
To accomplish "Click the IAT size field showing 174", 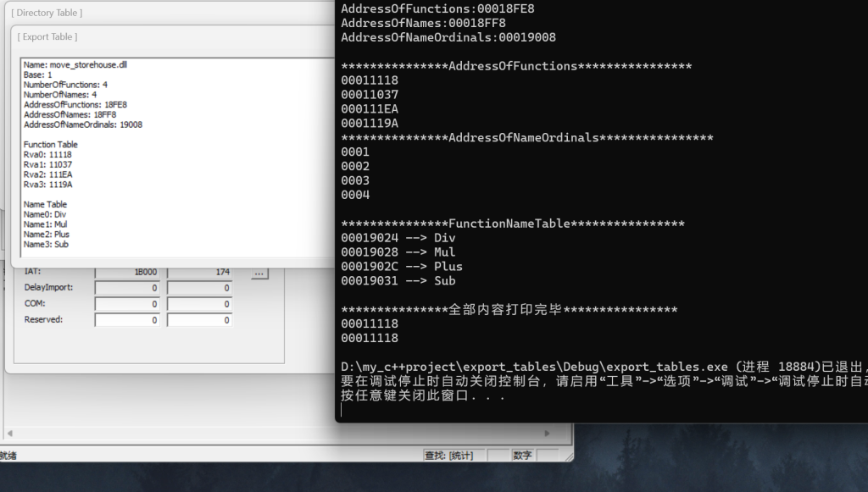I will point(199,273).
